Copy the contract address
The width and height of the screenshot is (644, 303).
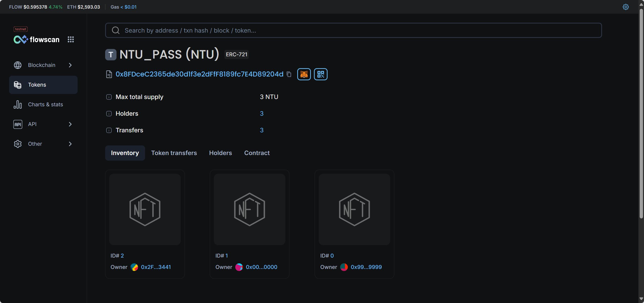click(289, 74)
